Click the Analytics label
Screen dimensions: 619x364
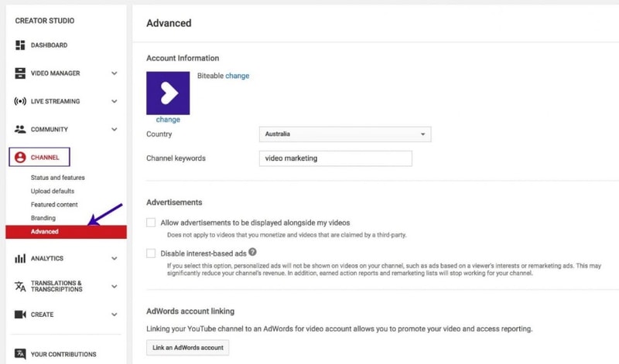(x=47, y=258)
